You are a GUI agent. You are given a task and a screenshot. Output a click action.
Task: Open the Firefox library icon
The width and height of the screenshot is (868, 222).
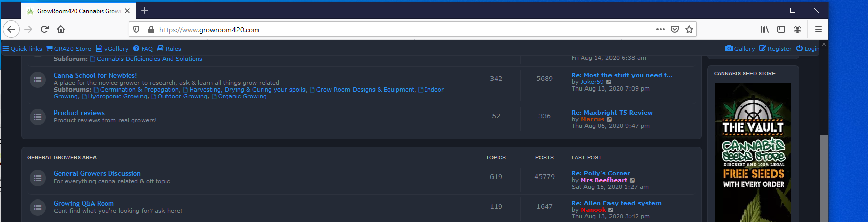pos(764,29)
